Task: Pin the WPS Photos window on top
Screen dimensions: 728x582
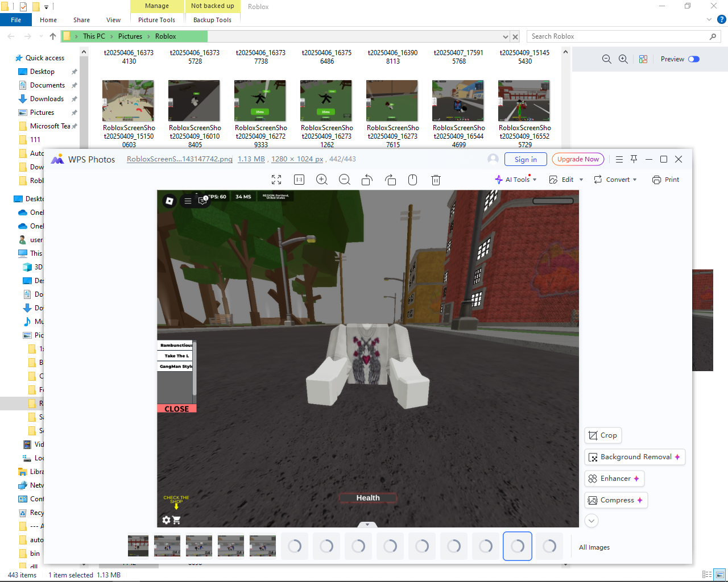Action: click(634, 159)
